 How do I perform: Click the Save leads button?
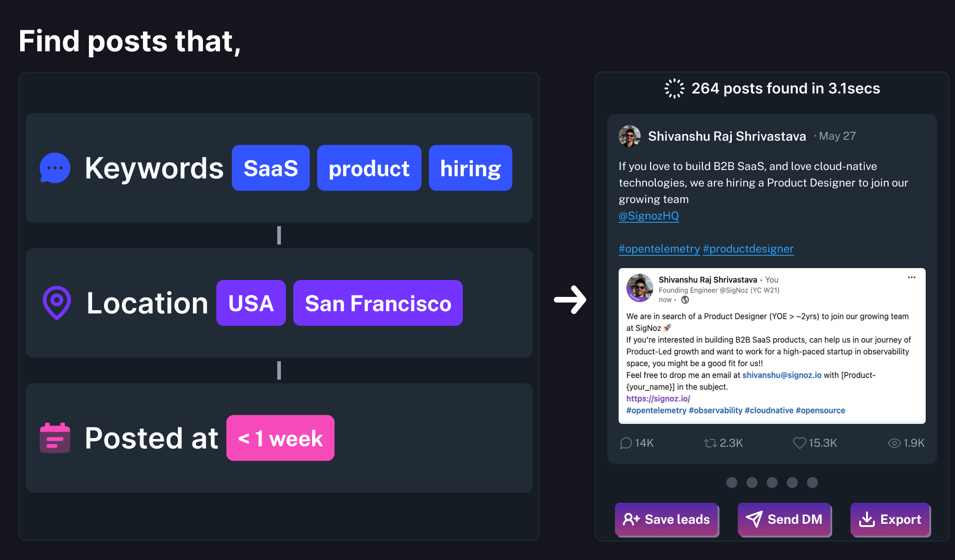(667, 519)
